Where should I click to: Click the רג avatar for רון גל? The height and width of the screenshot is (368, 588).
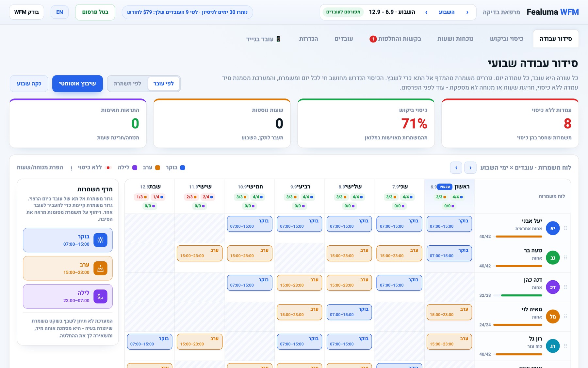pos(553,346)
